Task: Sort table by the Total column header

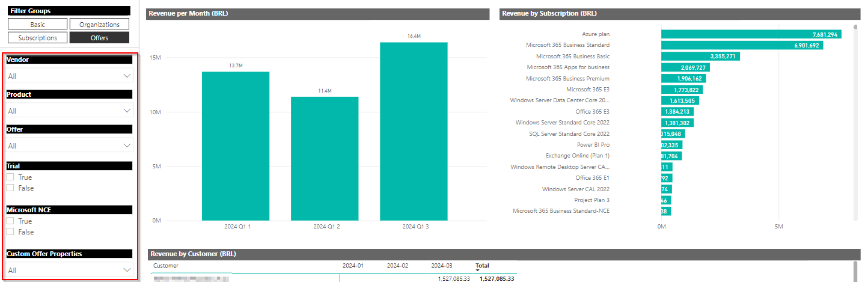Action: (x=482, y=266)
